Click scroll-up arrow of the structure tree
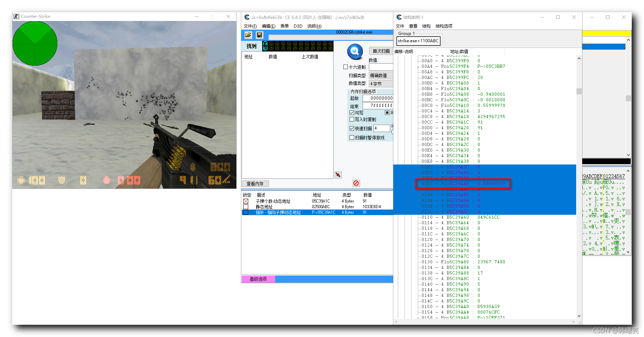 [x=579, y=58]
